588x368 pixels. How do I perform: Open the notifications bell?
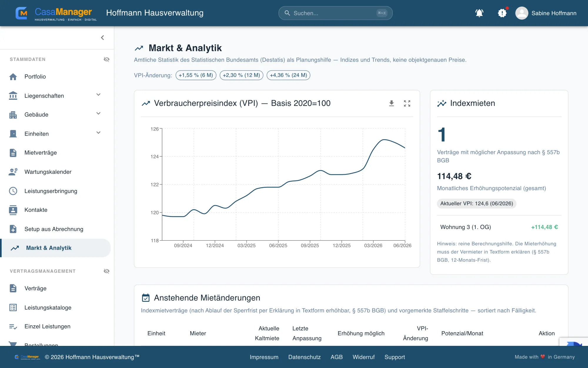pos(479,13)
